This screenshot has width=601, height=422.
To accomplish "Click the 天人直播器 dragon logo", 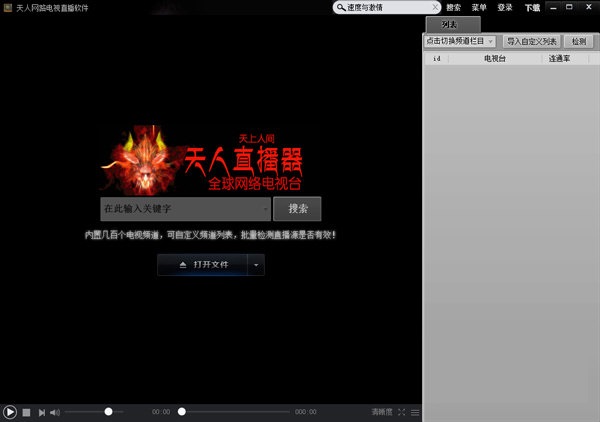I will click(x=202, y=160).
